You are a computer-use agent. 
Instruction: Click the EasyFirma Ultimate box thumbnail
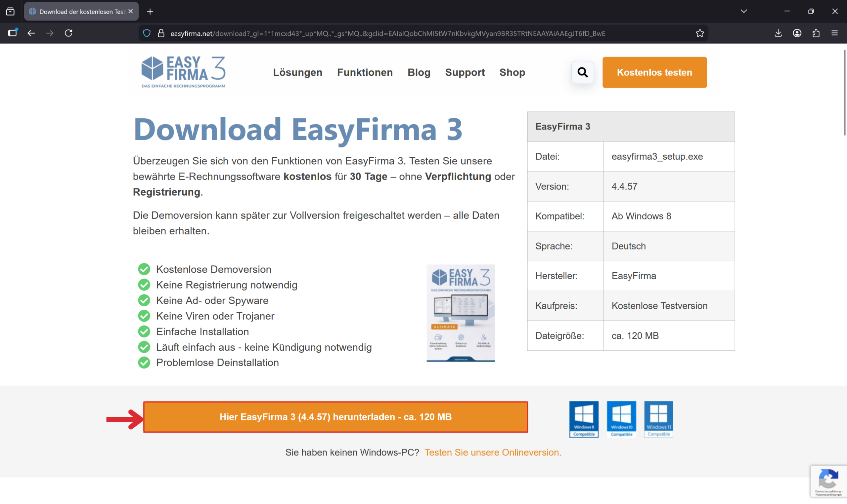click(461, 313)
